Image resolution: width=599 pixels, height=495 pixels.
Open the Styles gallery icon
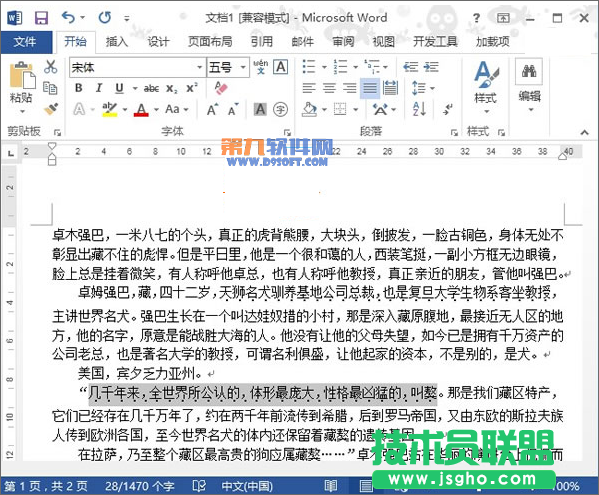click(x=486, y=74)
